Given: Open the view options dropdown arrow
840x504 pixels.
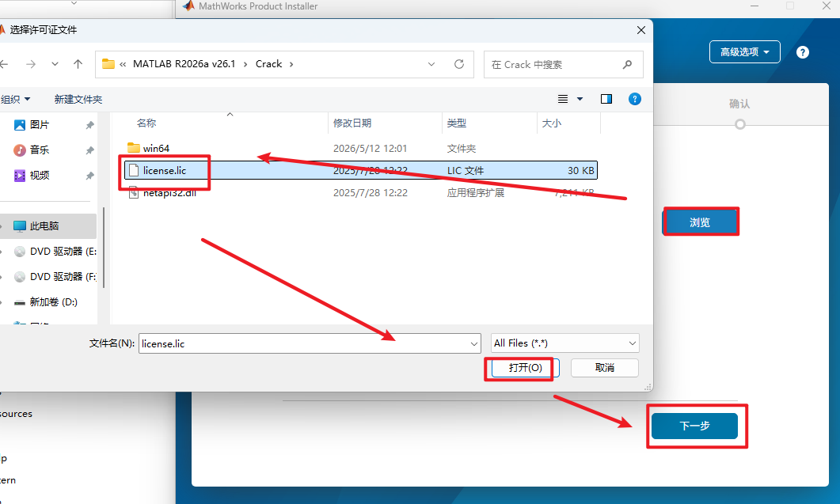Looking at the screenshot, I should [x=580, y=99].
